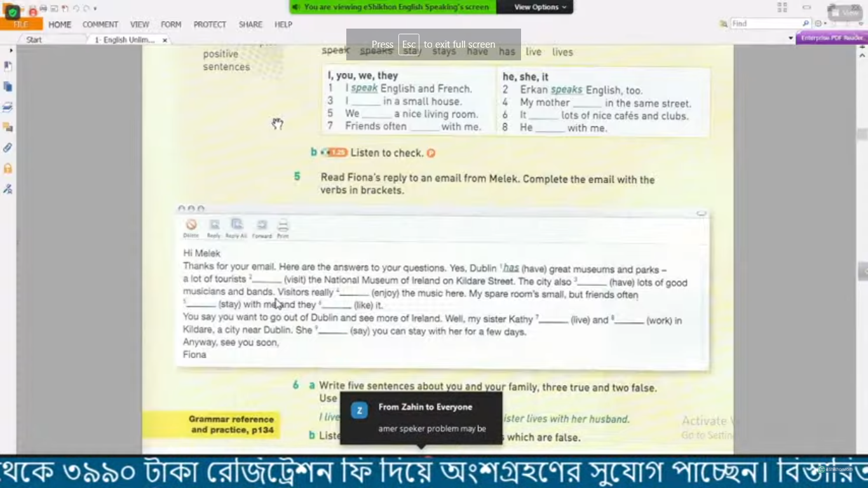The height and width of the screenshot is (488, 868).
Task: Expand the tab list dropdown arrow beside the Enterprise PDF Reader banner
Action: click(790, 38)
